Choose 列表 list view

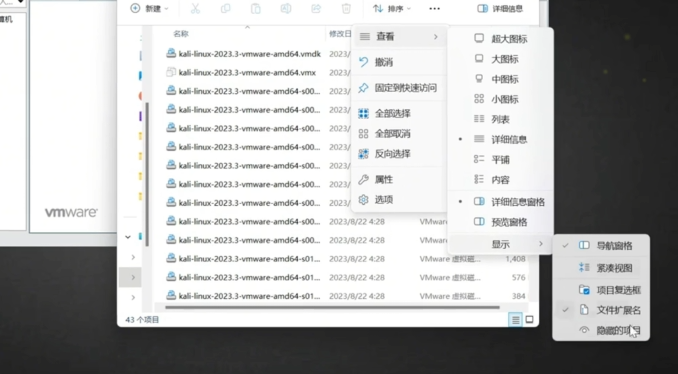(501, 119)
